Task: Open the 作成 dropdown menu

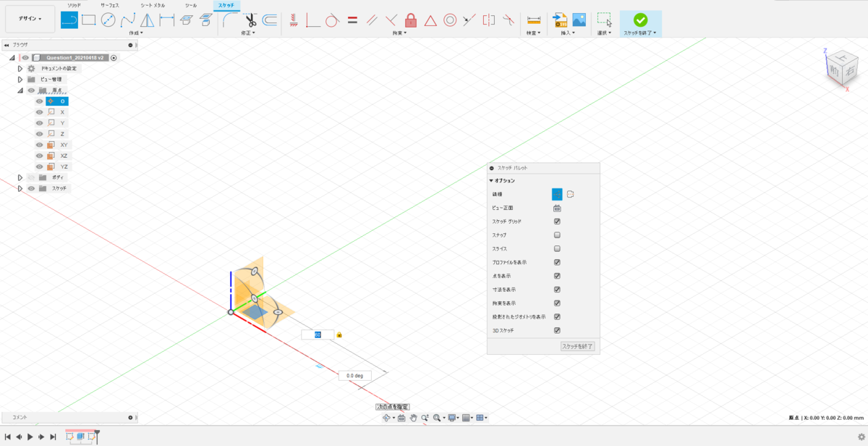Action: (x=136, y=33)
